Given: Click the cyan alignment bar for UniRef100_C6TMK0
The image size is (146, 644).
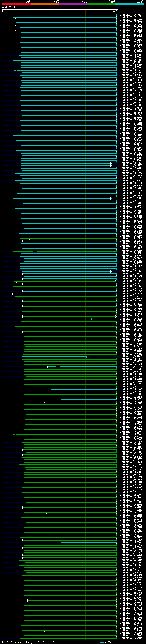Looking at the screenshot, I should pyautogui.click(x=65, y=15).
